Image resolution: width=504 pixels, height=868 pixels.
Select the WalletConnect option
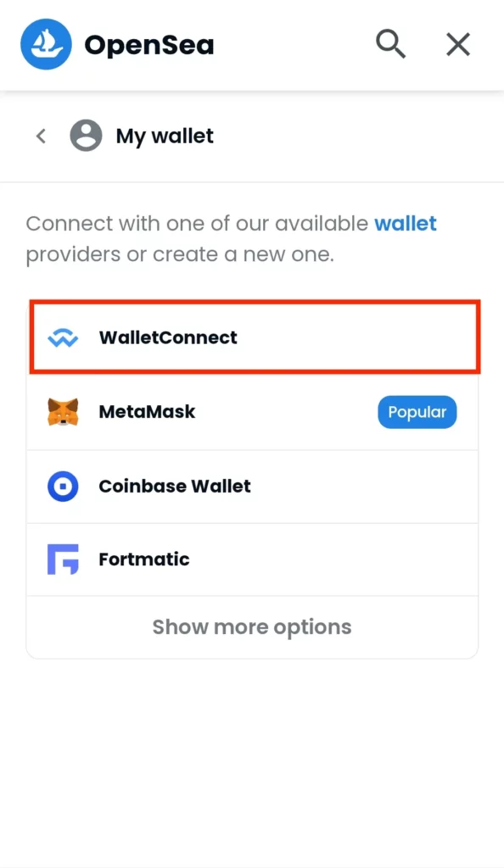click(255, 337)
